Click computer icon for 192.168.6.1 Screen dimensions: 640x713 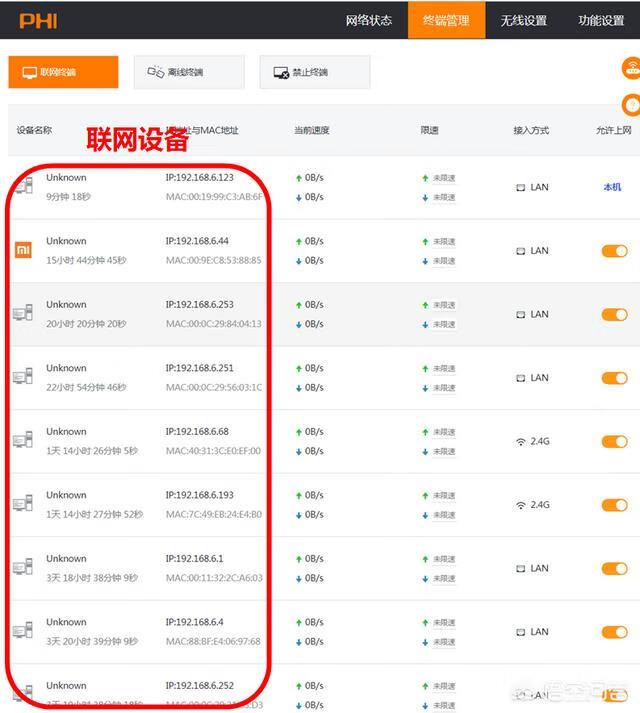pos(22,568)
